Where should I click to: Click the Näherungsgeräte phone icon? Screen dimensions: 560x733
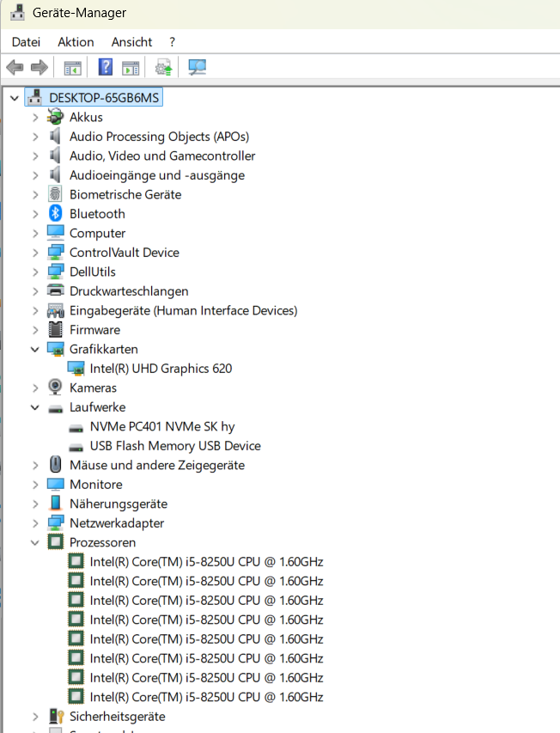[55, 504]
